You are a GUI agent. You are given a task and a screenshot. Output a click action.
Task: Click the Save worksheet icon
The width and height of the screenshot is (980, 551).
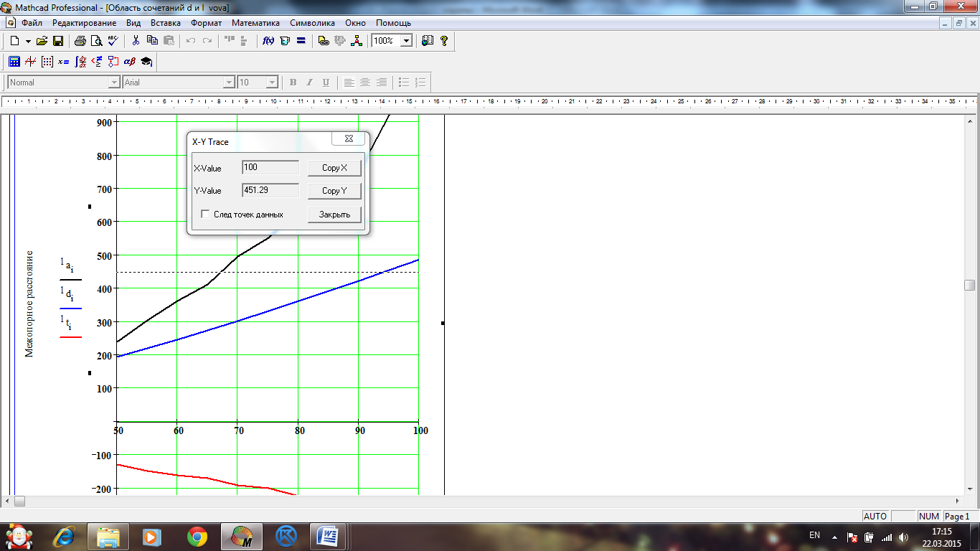[58, 41]
